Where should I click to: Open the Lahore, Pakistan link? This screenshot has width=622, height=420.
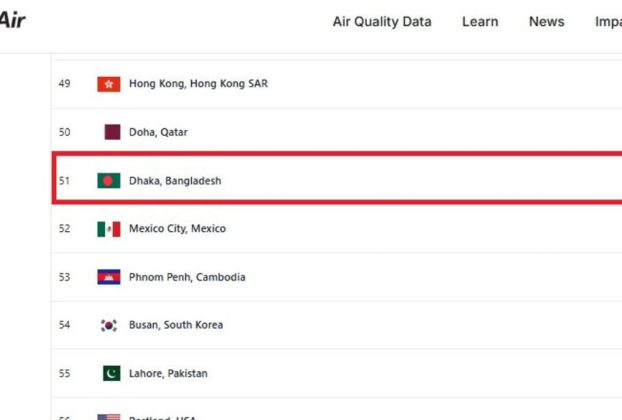(x=168, y=374)
